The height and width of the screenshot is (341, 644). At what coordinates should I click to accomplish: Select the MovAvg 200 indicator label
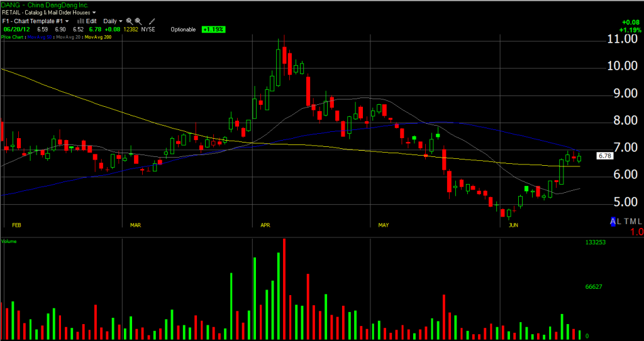[x=97, y=37]
